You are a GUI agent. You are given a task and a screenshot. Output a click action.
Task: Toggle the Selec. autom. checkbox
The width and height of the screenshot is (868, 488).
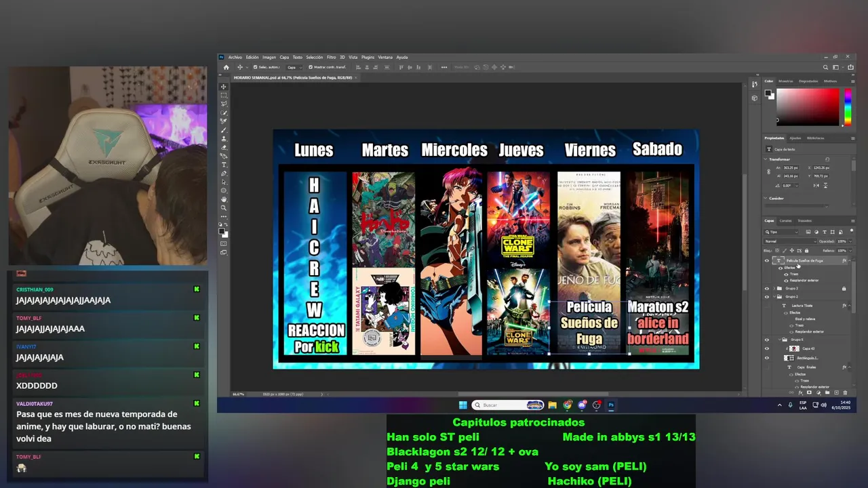[x=255, y=67]
